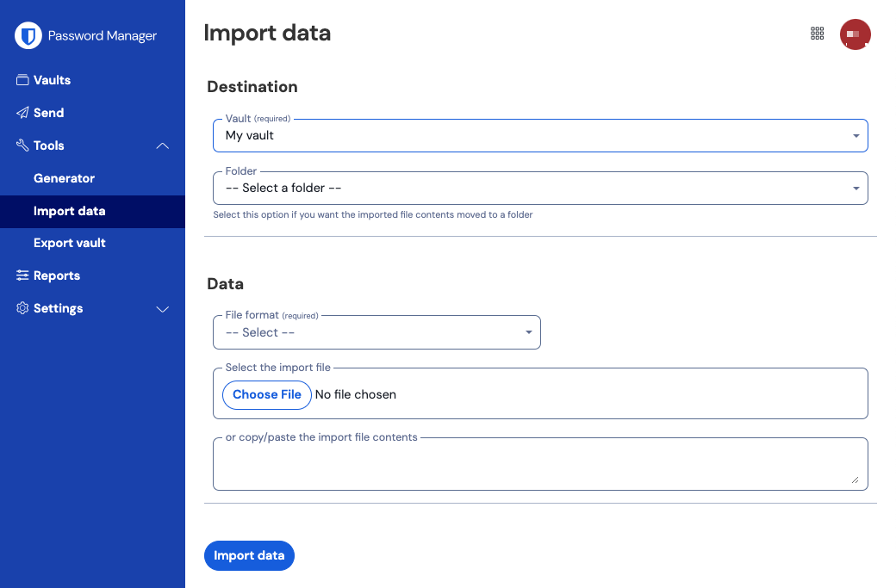
Task: Collapse the Tools section chevron
Action: coord(163,145)
